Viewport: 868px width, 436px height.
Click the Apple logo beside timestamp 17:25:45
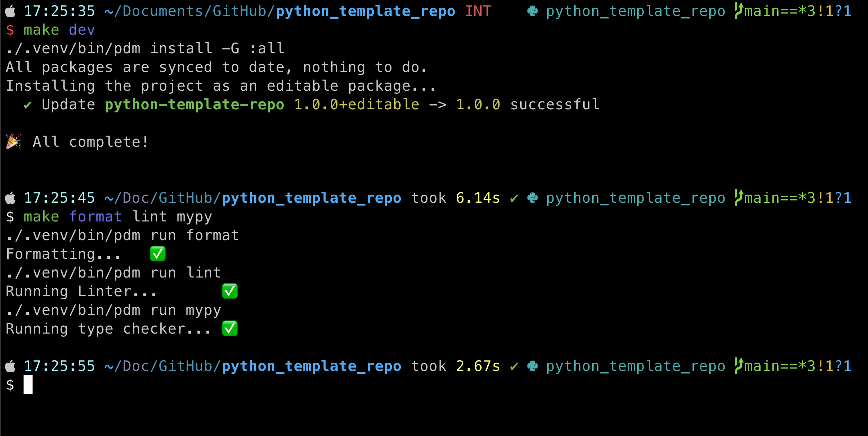[11, 198]
